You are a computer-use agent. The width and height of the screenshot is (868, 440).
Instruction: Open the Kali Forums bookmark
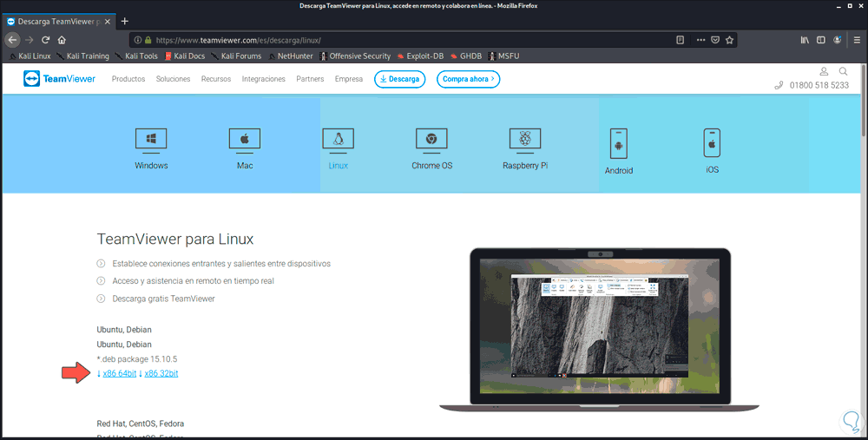[236, 56]
